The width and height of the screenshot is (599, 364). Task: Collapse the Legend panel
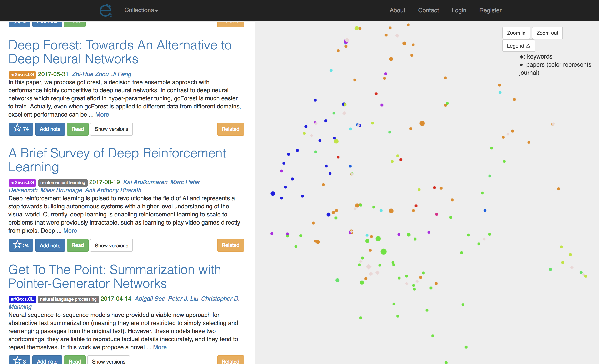tap(518, 46)
